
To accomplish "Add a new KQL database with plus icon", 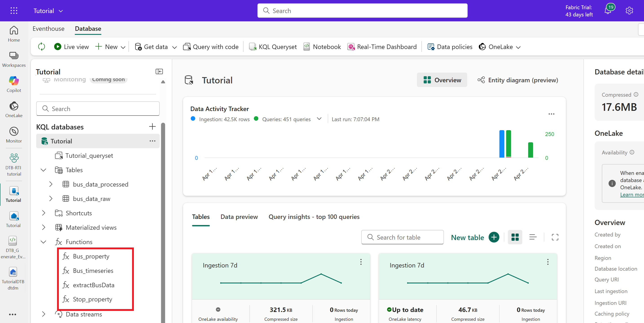I will (x=152, y=127).
